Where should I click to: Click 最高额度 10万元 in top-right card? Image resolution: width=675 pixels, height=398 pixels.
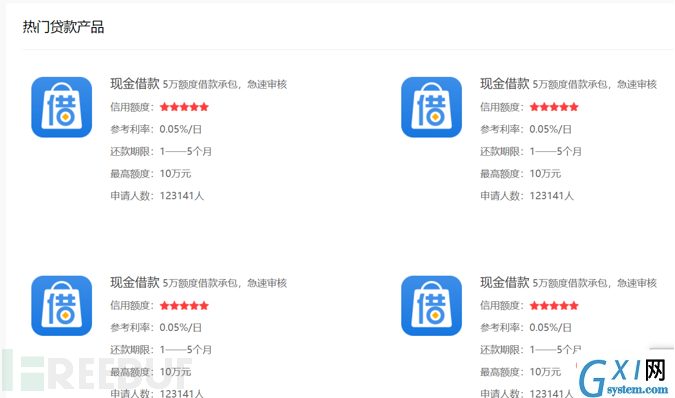click(520, 174)
